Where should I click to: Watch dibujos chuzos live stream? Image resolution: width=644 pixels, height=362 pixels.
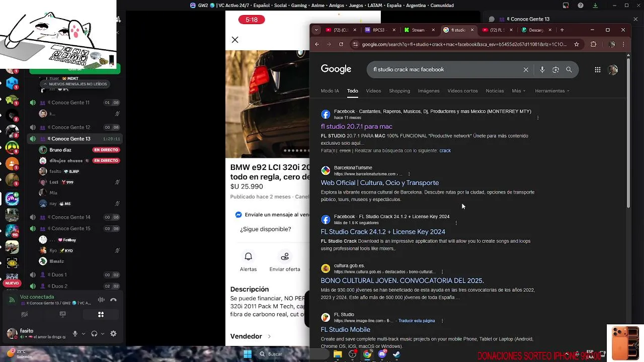pos(106,160)
